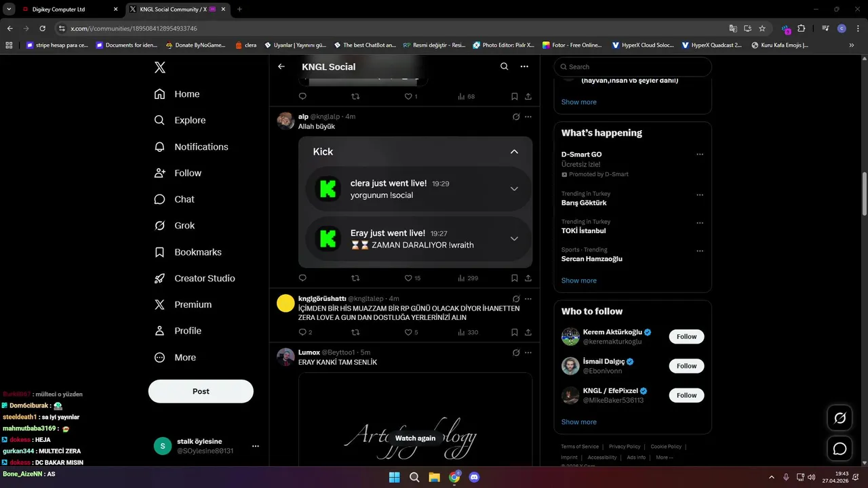Open Discord from the taskbar

point(475,477)
